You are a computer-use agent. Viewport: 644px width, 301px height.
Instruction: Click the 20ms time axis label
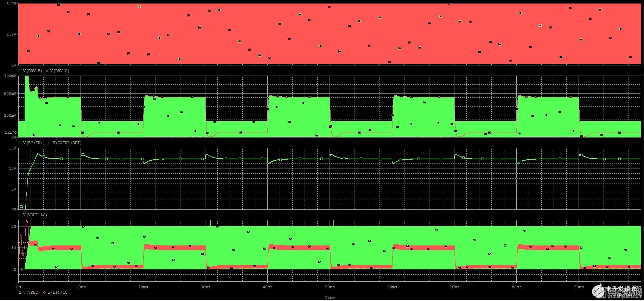pyautogui.click(x=143, y=287)
